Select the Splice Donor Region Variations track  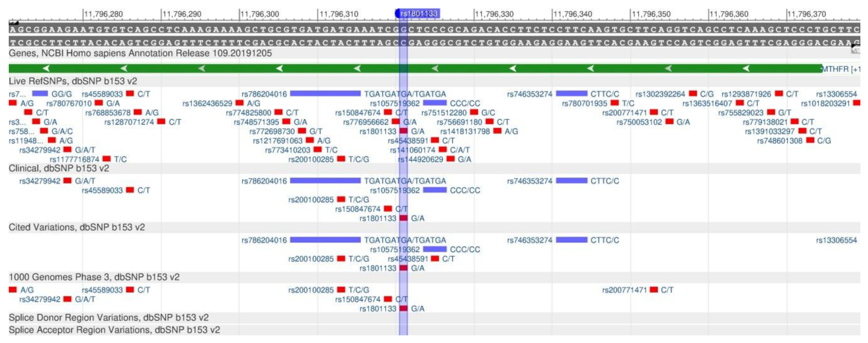click(x=108, y=318)
